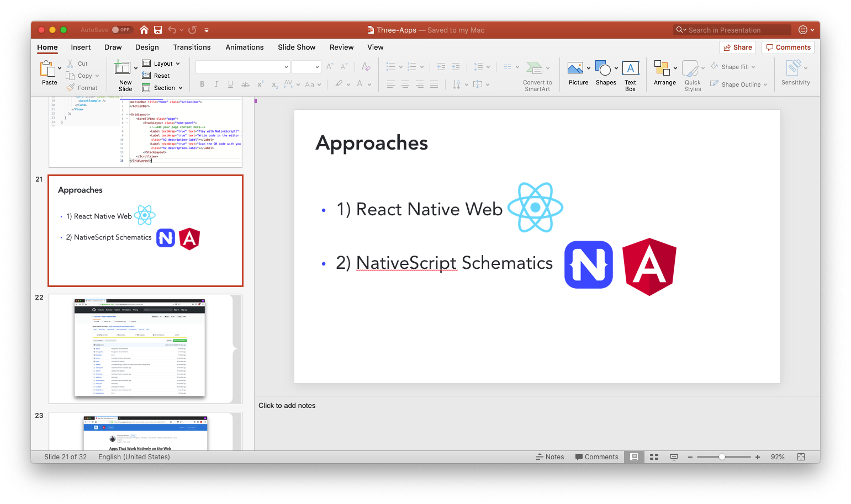Select the Animations tab
This screenshot has width=851, height=504.
(x=245, y=47)
